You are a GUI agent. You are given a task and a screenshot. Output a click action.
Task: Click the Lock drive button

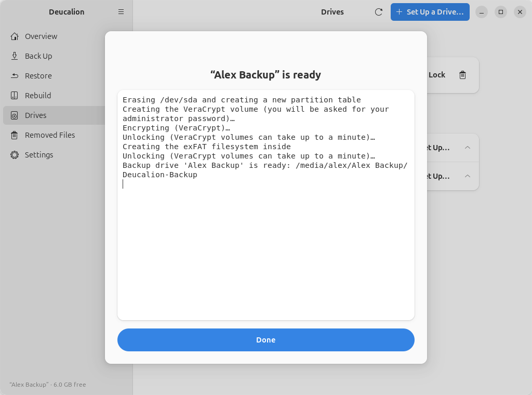[436, 75]
